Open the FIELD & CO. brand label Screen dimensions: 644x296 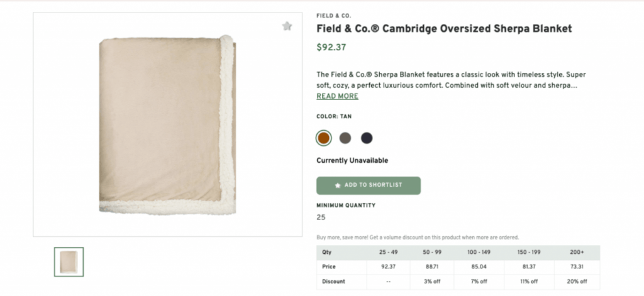333,16
